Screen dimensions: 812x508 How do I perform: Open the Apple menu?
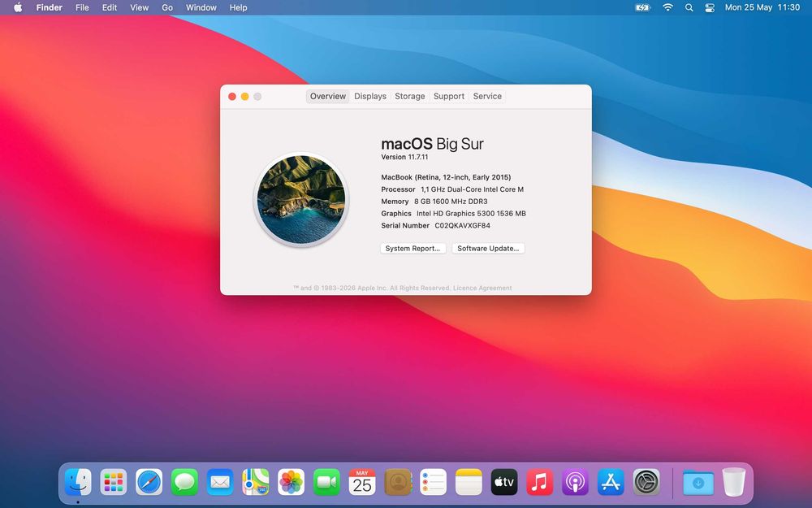point(18,7)
